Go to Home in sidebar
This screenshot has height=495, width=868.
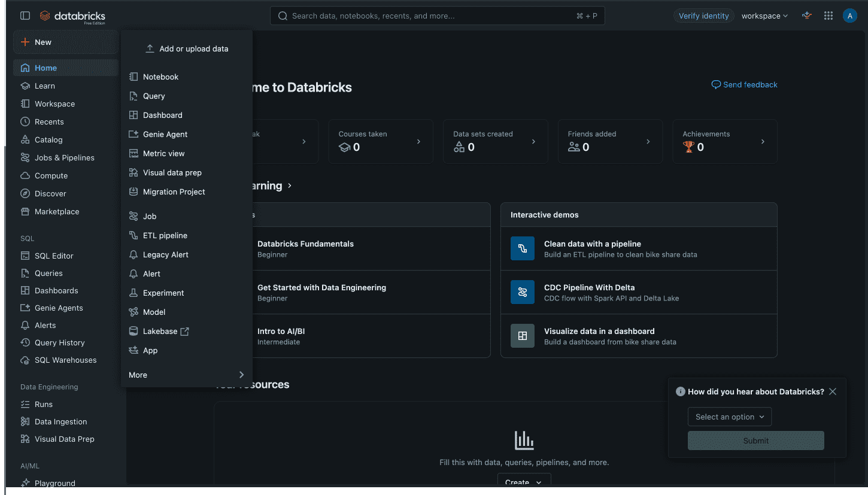click(x=66, y=68)
